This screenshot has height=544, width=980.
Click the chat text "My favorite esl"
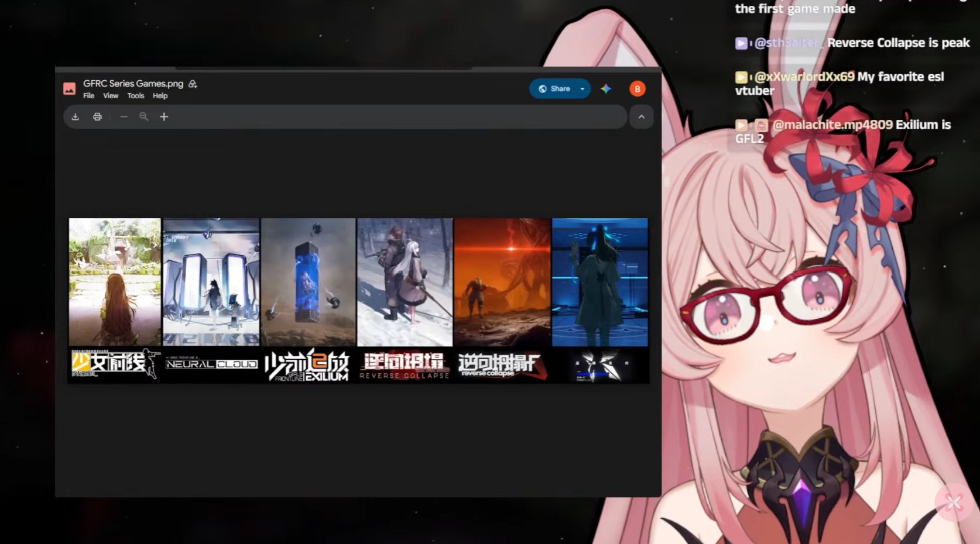(901, 77)
